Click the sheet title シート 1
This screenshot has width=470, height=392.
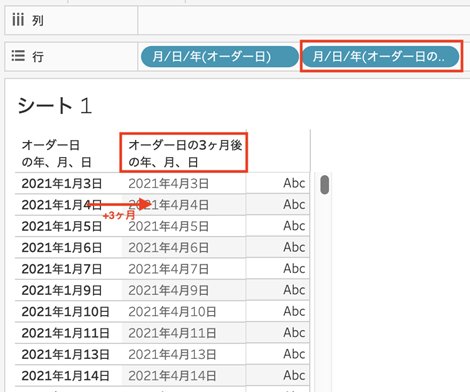(x=54, y=106)
